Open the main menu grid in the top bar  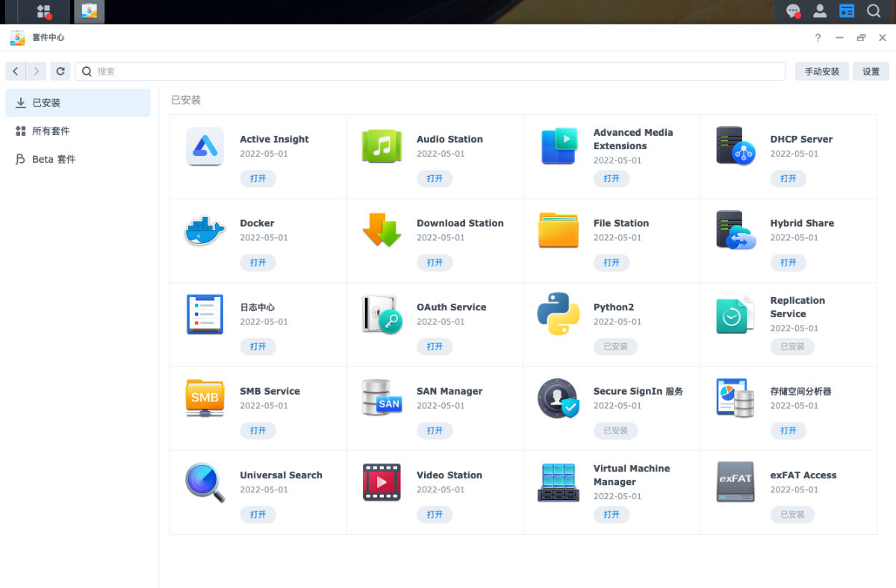[x=44, y=11]
